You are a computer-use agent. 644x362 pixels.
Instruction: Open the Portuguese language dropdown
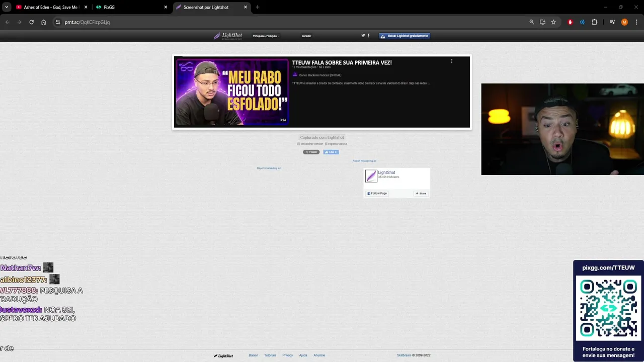pos(266,36)
